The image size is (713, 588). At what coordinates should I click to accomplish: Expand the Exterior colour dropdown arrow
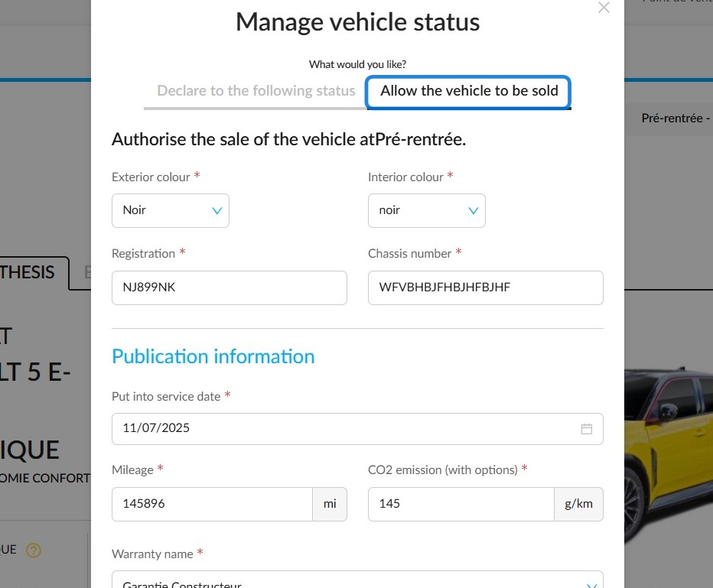[217, 210]
